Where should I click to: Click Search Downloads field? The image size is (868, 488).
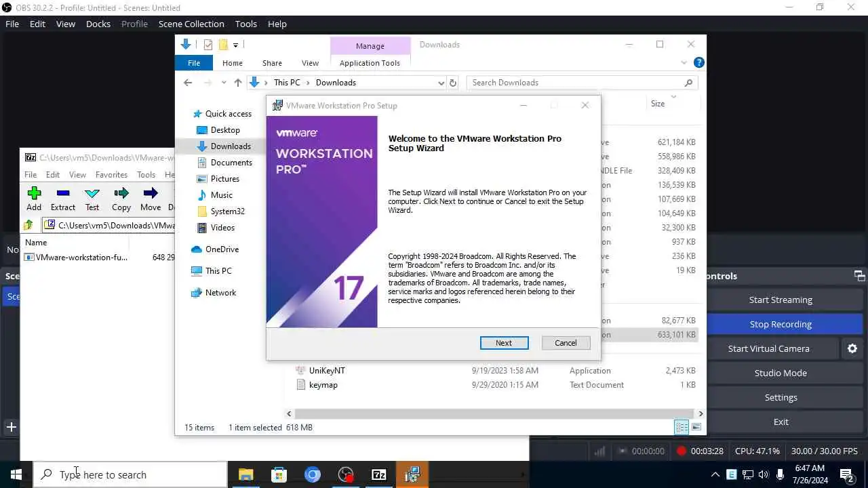point(582,83)
